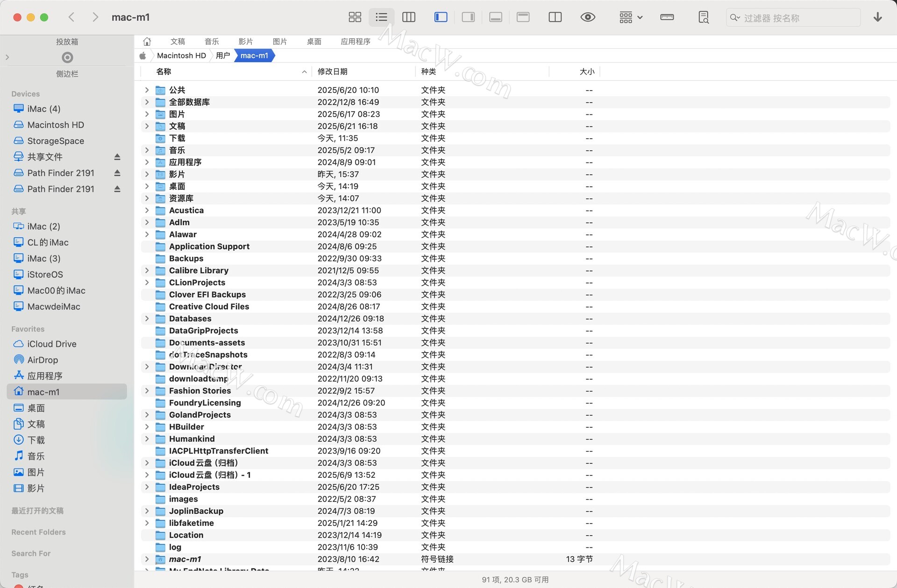The width and height of the screenshot is (897, 588).
Task: Click the path ruler toolbar icon
Action: (667, 17)
